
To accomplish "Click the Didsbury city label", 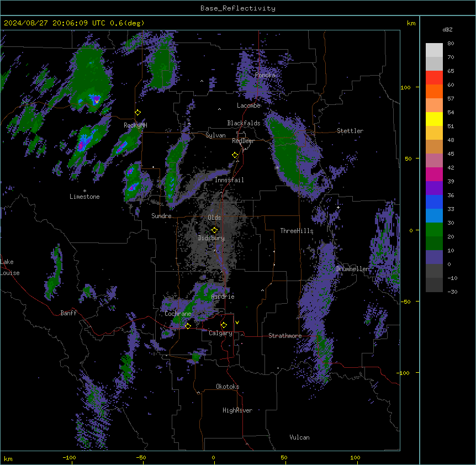I will click(211, 238).
